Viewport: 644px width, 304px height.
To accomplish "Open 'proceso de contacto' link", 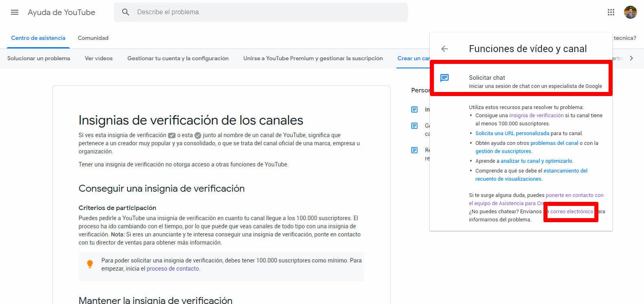I will [173, 269].
